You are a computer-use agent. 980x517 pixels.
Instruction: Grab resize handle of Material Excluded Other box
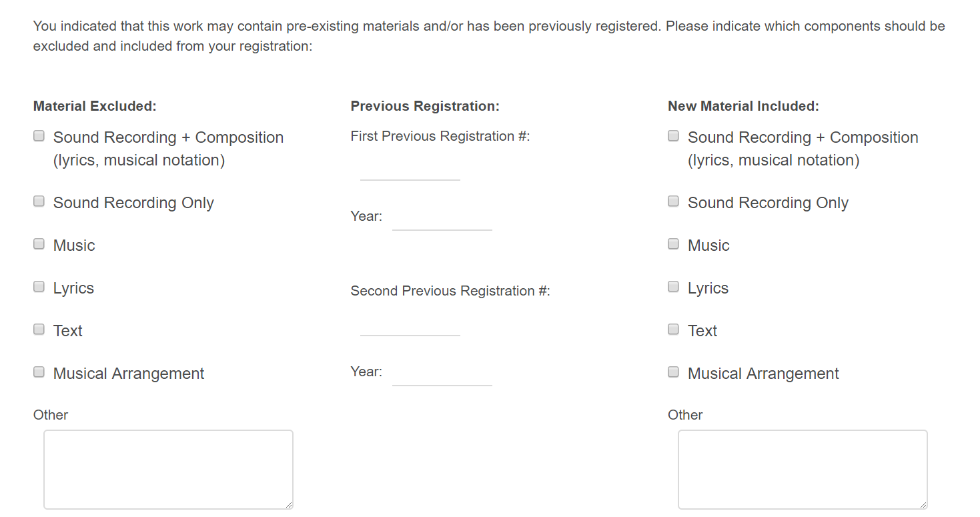(x=290, y=506)
